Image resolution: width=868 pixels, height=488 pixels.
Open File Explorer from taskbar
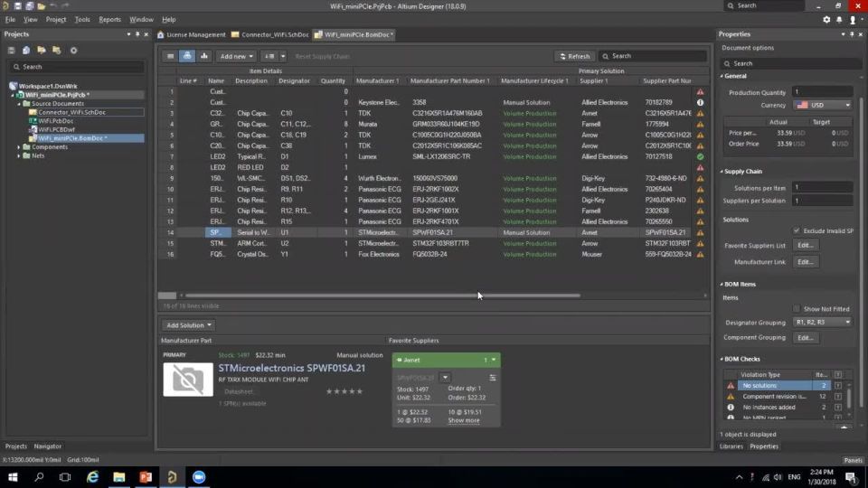point(119,477)
